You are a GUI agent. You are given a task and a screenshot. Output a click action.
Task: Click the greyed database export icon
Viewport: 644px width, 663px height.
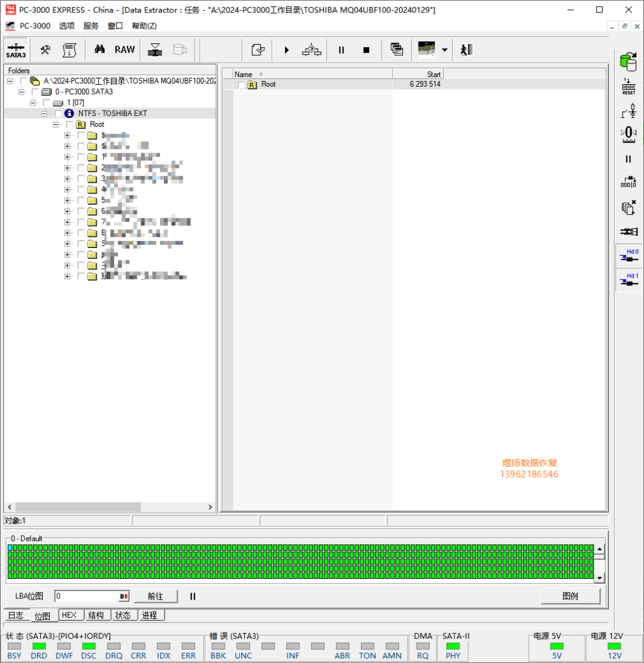coord(180,50)
